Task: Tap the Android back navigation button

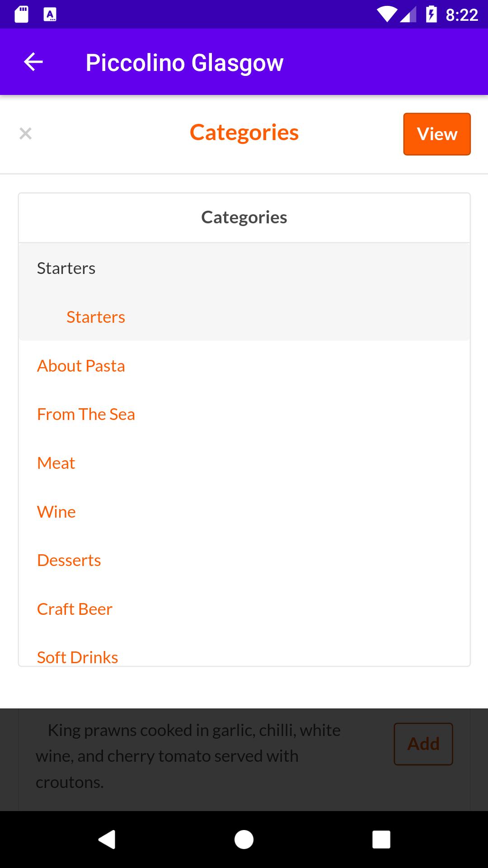Action: [107, 840]
